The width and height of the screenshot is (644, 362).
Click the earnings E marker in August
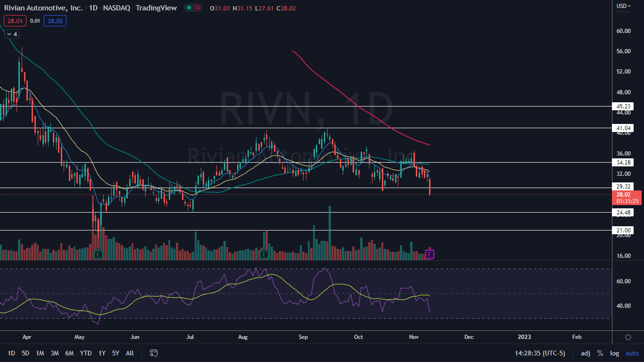tap(264, 254)
